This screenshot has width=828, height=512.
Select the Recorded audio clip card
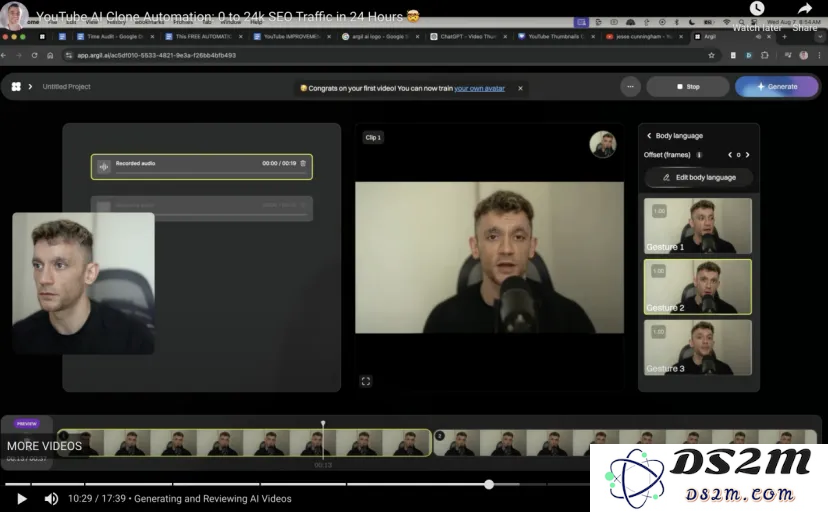click(x=202, y=167)
